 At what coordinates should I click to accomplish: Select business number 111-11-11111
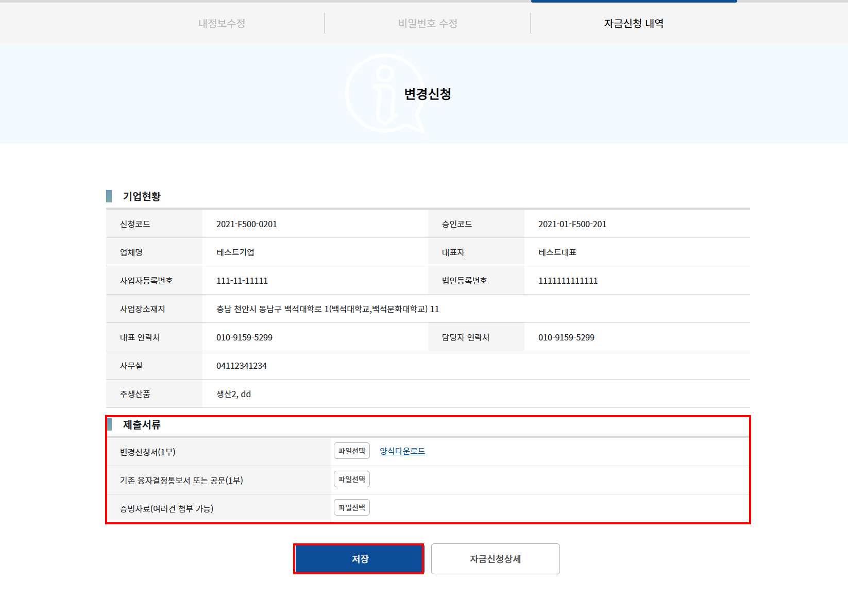coord(242,281)
